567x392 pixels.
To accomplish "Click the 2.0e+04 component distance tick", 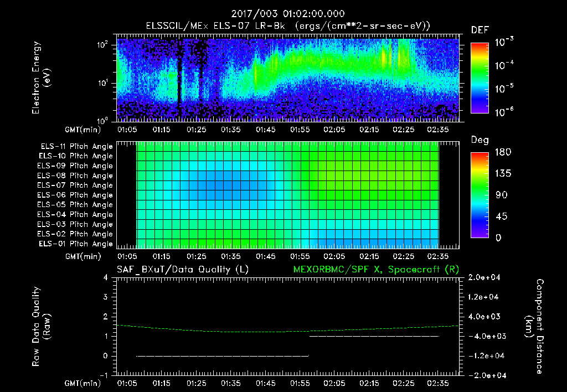I will [x=484, y=277].
